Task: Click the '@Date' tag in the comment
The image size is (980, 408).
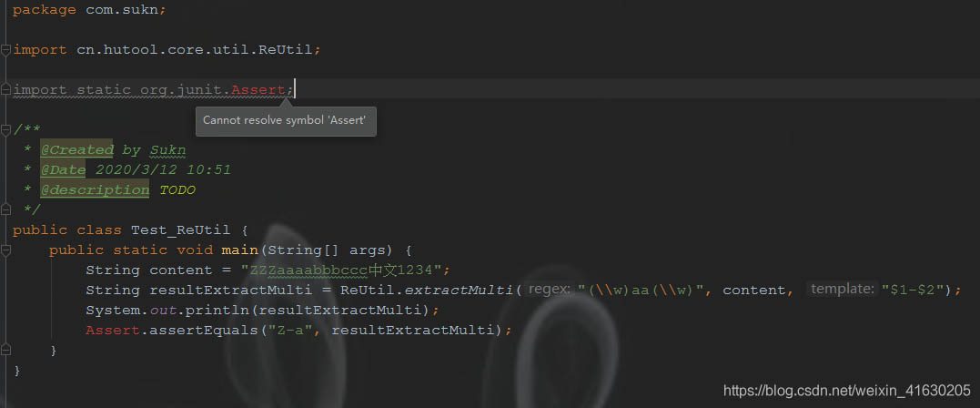Action: [63, 170]
